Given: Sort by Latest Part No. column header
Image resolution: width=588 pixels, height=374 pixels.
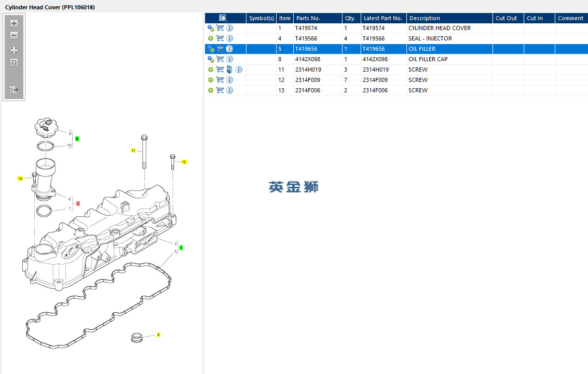Looking at the screenshot, I should point(384,18).
